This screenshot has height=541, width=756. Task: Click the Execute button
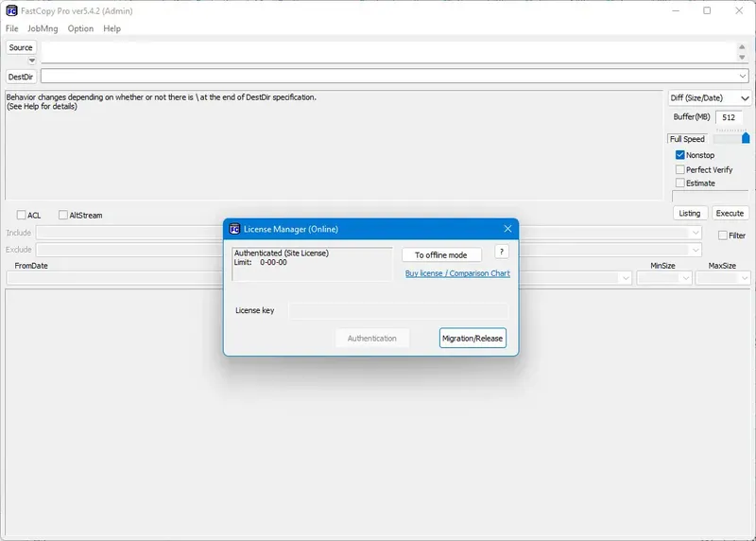point(730,214)
